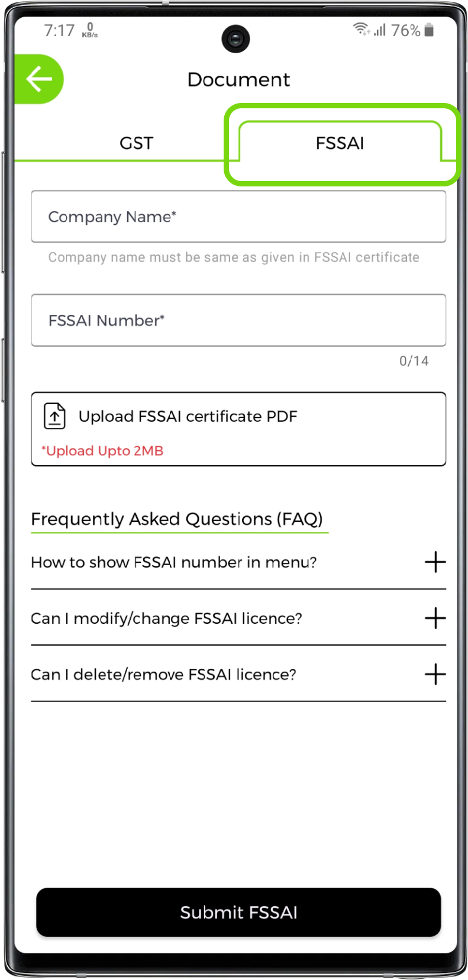Tap the 76% battery percentage text
Viewport: 468px width, 980px height.
[405, 30]
